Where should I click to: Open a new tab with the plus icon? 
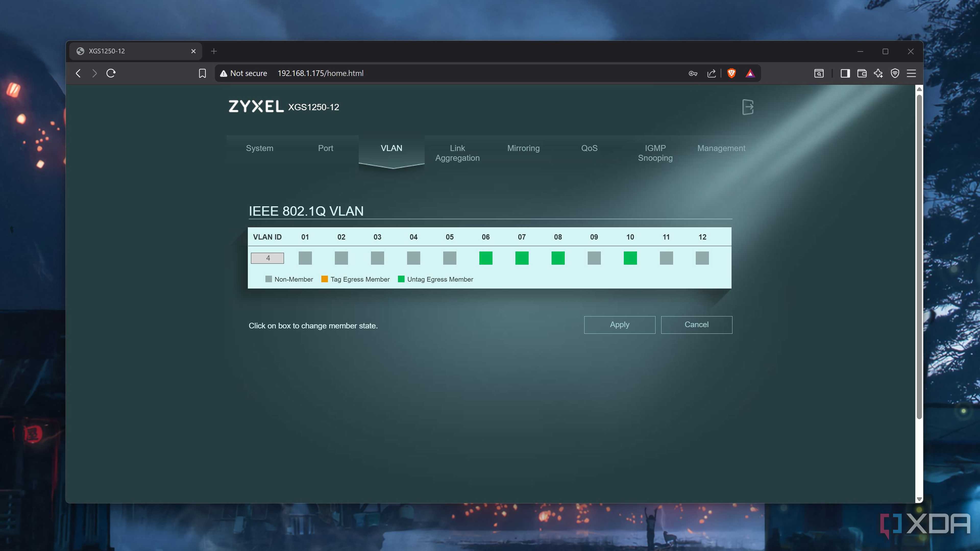point(214,51)
